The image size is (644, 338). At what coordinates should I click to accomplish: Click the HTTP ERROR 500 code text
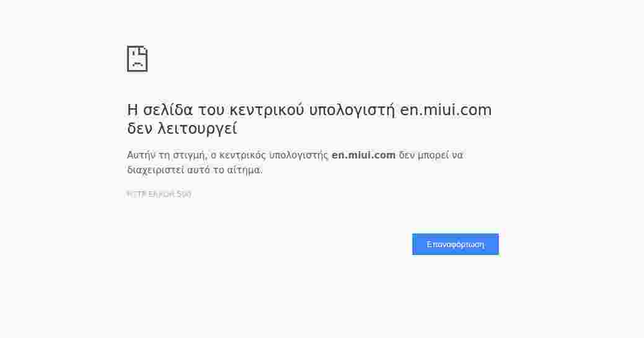point(159,194)
